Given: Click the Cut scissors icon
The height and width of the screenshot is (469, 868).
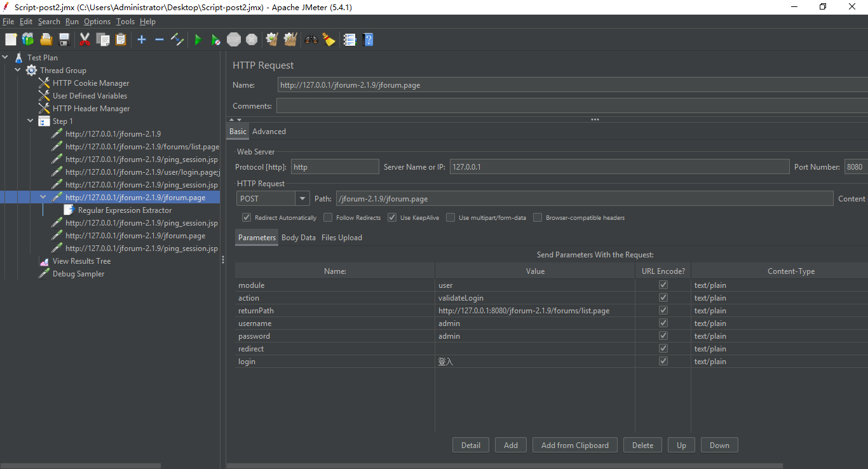Looking at the screenshot, I should click(x=85, y=39).
